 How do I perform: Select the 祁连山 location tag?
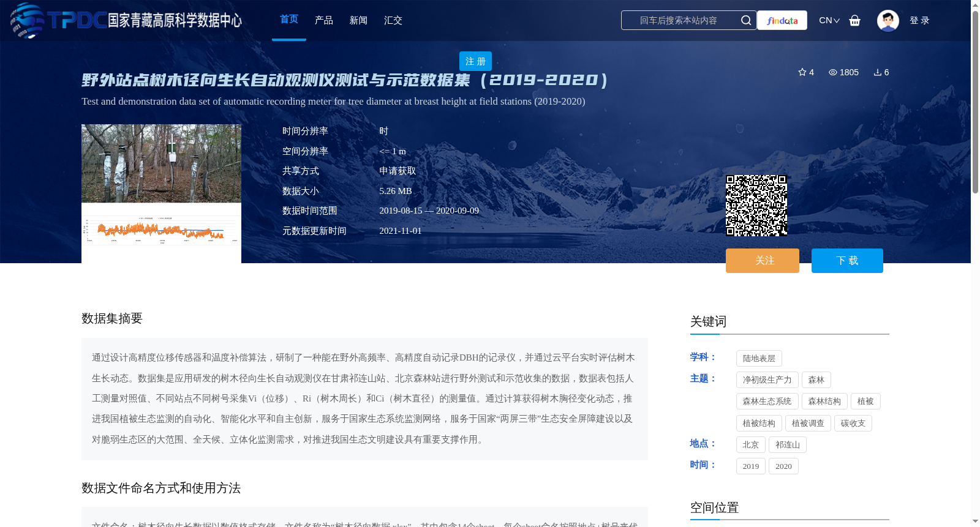point(788,445)
